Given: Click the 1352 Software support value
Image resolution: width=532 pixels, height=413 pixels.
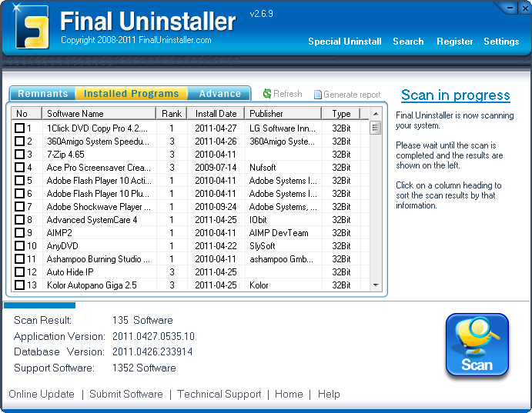Looking at the screenshot, I should 144,368.
